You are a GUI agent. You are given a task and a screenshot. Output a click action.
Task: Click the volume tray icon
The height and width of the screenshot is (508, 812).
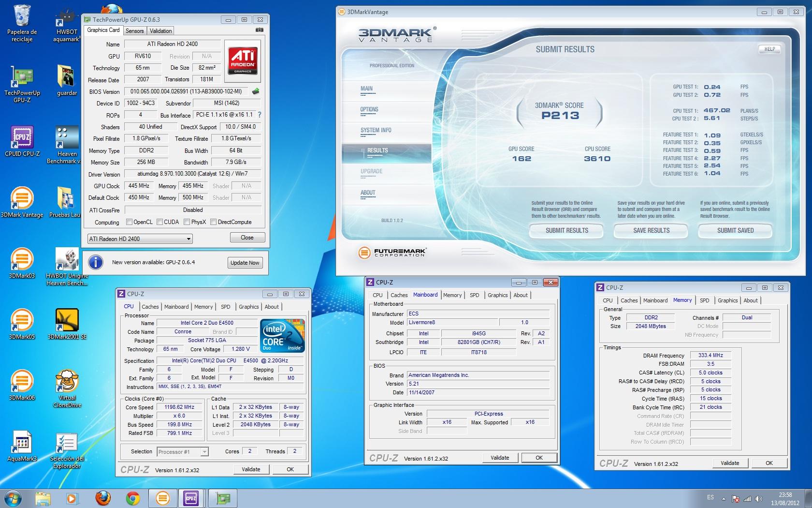[x=758, y=498]
